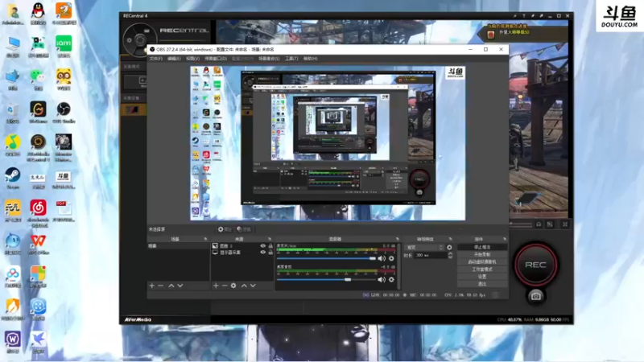
Task: Mute the 桌面音频 audio channel
Action: [382, 279]
